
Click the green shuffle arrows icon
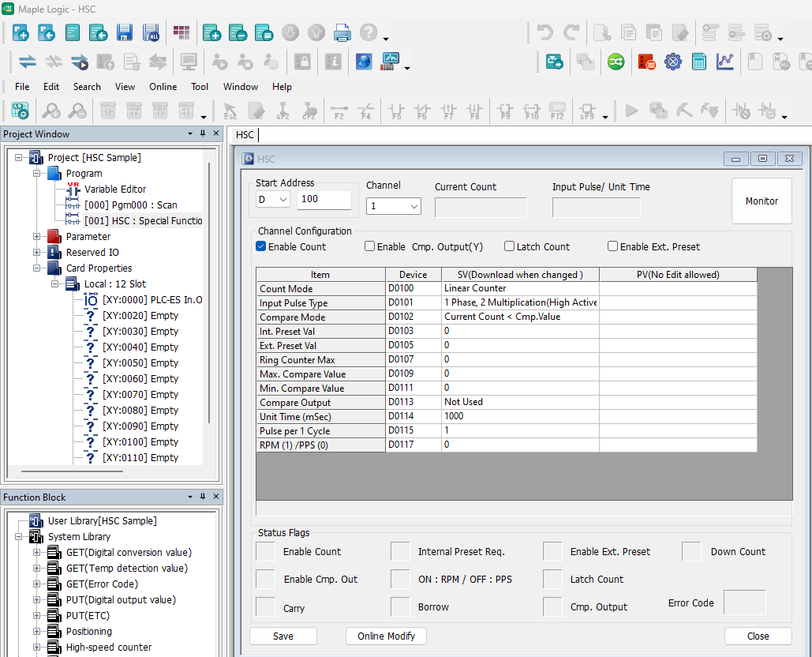point(616,62)
